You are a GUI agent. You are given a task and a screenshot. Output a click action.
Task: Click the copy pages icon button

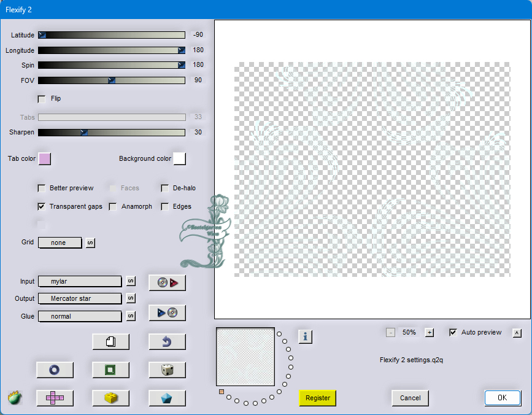111,341
